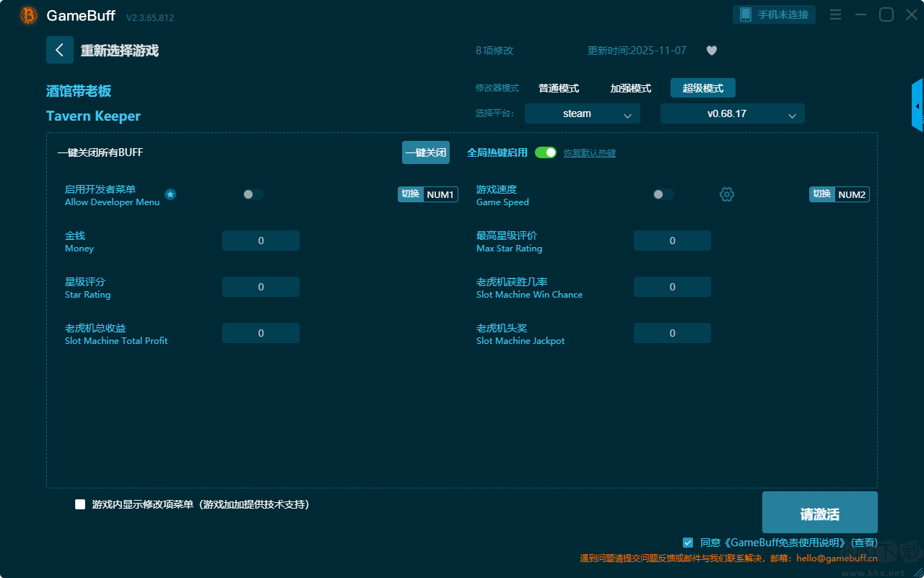This screenshot has width=924, height=578.
Task: Open the hamburger menu in title bar
Action: point(835,14)
